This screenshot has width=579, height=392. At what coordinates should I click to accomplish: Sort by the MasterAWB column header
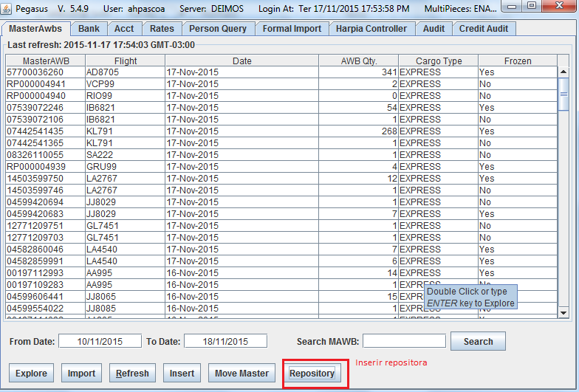(46, 61)
